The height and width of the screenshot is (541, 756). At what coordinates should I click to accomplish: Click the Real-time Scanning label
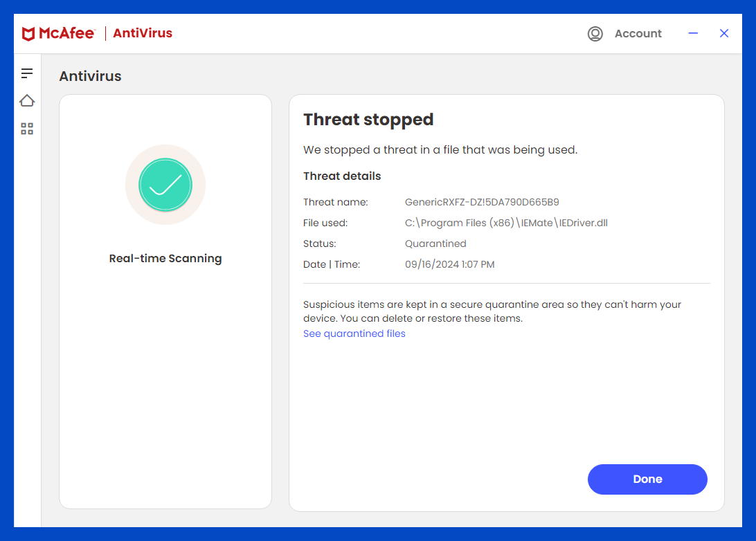[165, 258]
